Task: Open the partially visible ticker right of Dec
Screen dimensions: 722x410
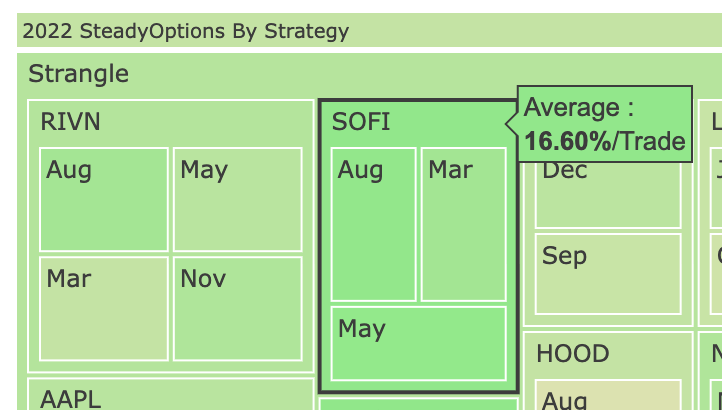Action: coord(710,212)
